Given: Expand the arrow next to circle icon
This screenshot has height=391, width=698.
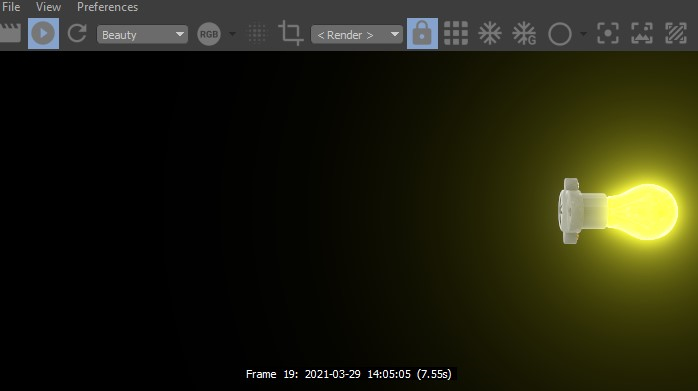Looking at the screenshot, I should (584, 34).
